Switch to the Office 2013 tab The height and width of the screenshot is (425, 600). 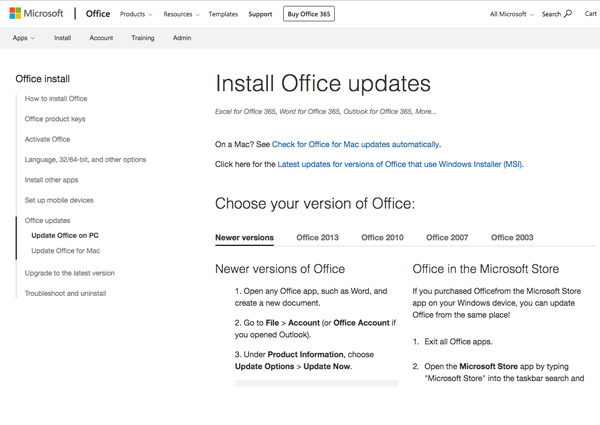[318, 238]
